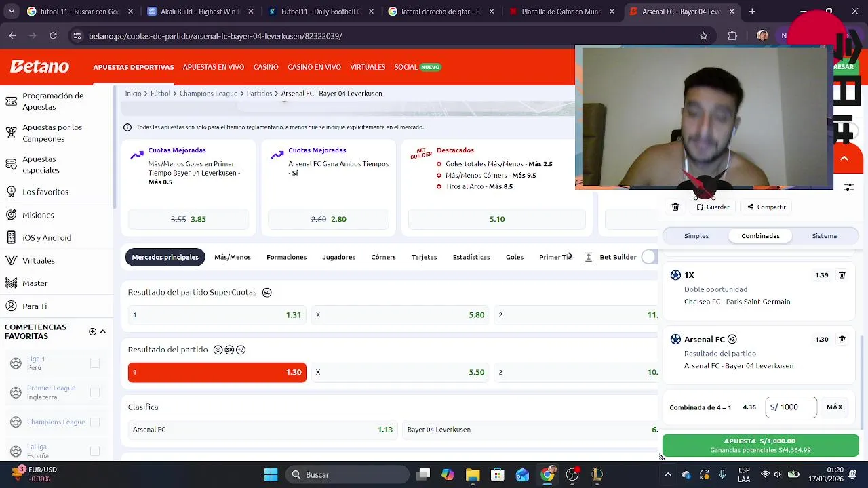The image size is (868, 488).
Task: Remove the Arsenal FC 1.30 selection
Action: pos(842,339)
